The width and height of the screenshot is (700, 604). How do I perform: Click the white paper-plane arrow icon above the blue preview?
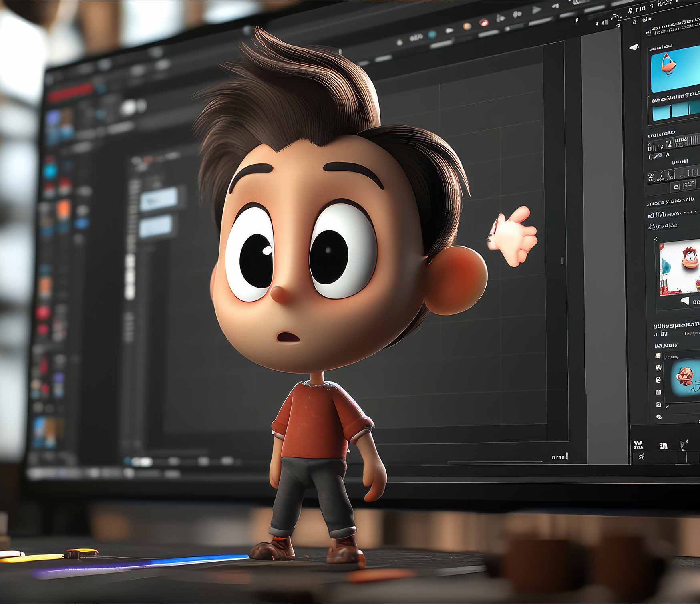pos(633,47)
